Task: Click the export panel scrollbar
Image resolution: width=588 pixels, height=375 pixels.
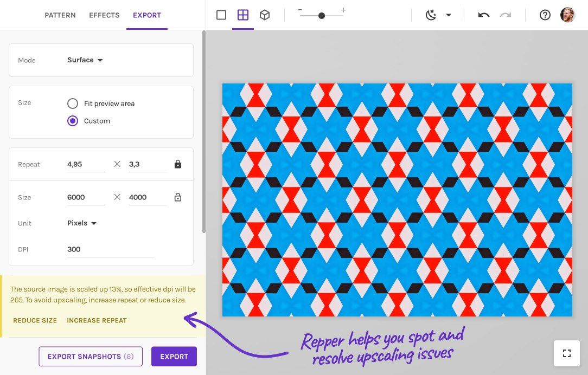Action: (203, 132)
